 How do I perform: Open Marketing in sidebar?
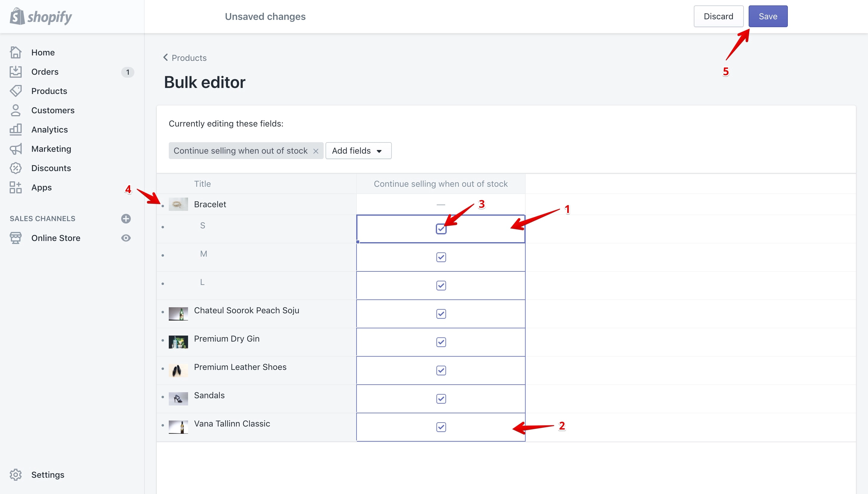[51, 149]
